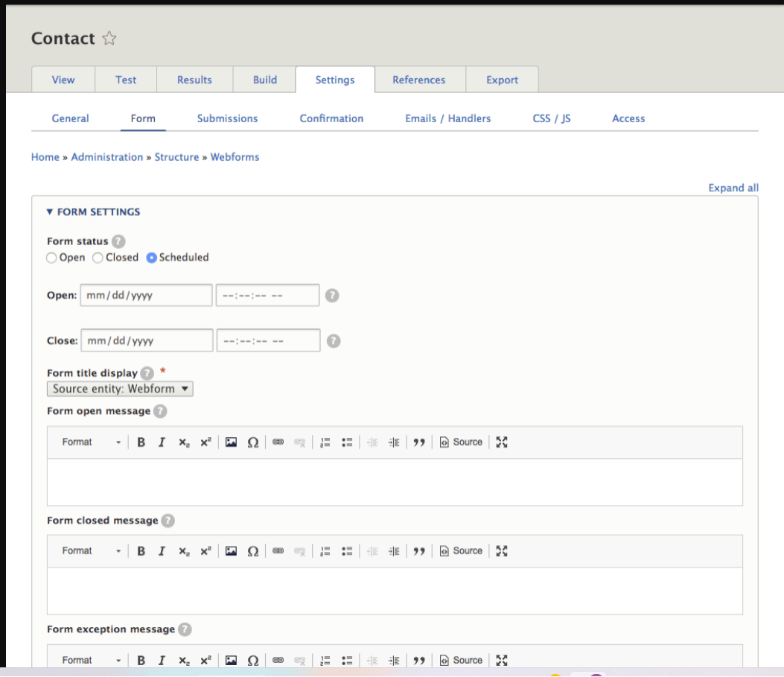
Task: Open the special character picker (Omega icon)
Action: coord(253,442)
